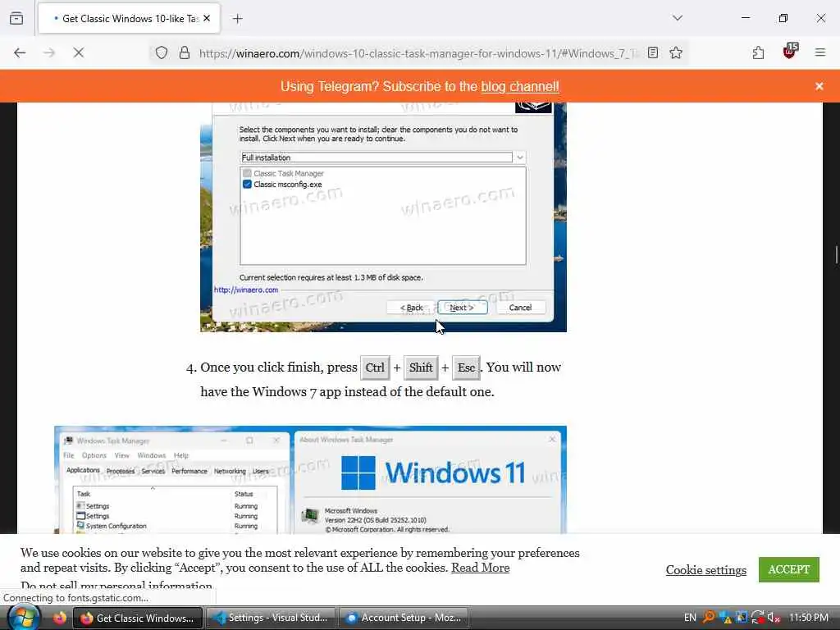Open a new tab with plus button

[x=237, y=19]
